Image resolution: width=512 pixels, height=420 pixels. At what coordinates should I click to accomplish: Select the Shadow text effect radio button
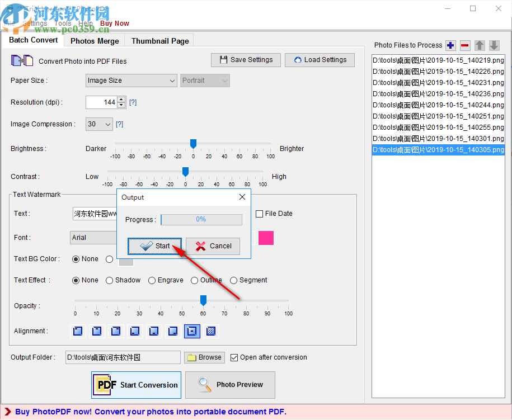109,280
